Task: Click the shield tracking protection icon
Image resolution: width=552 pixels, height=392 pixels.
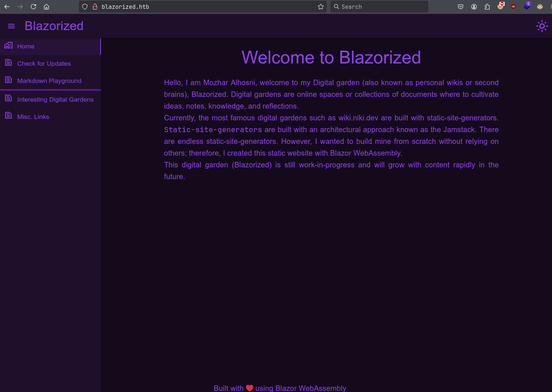Action: (85, 7)
